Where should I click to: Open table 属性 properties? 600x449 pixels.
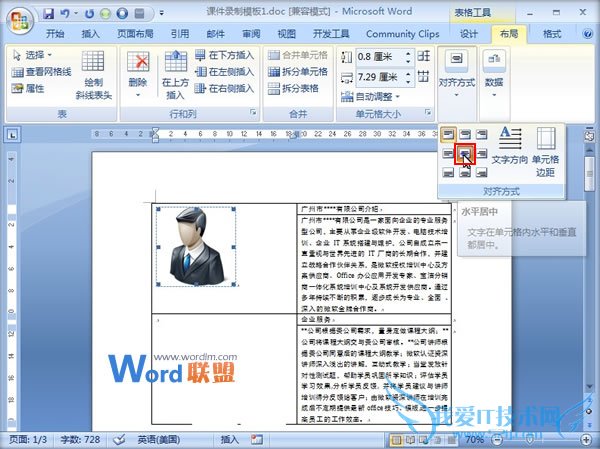click(28, 88)
